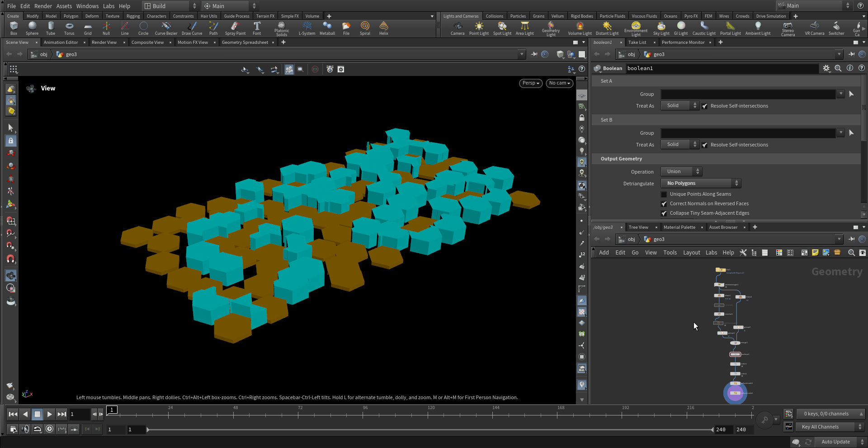
Task: Toggle Set B Resolve Self-intersections
Action: 705,145
